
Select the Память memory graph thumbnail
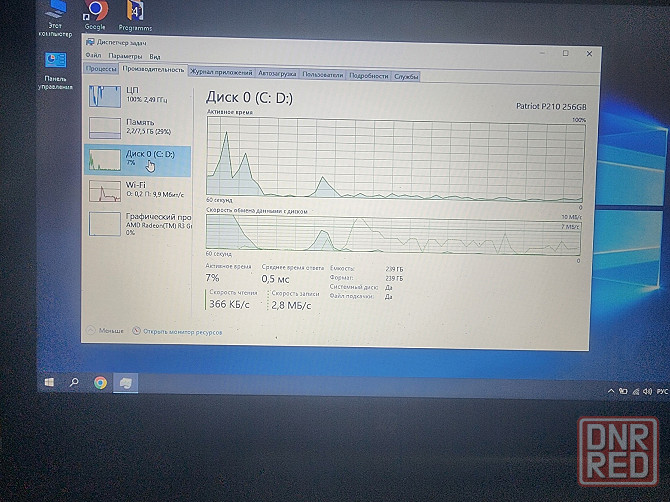tap(104, 127)
